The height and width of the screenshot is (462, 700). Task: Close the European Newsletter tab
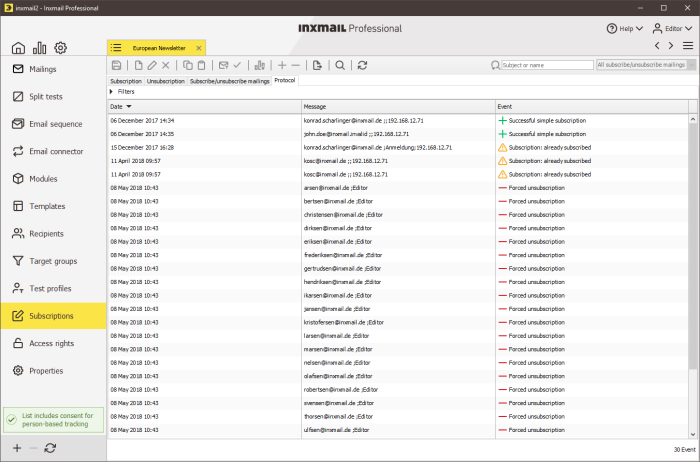pyautogui.click(x=199, y=48)
